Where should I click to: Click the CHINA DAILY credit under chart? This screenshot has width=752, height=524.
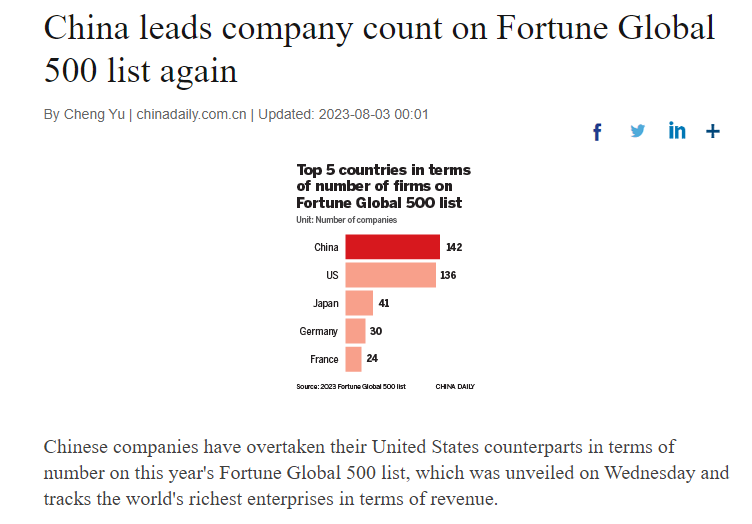tap(455, 386)
